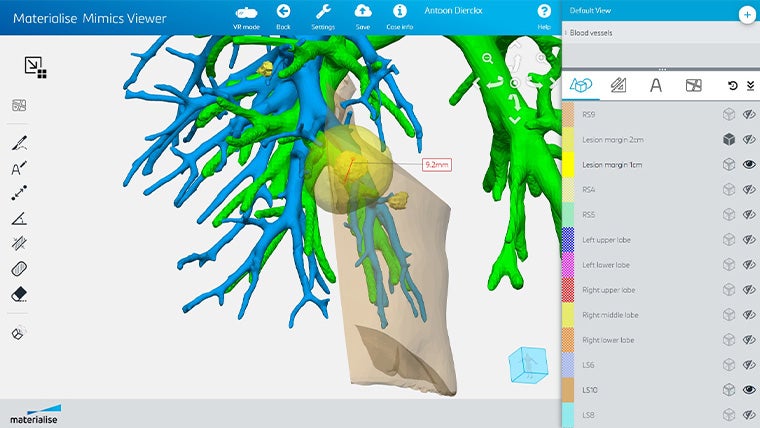Show the Right upper lobe object
The image size is (760, 428).
749,290
